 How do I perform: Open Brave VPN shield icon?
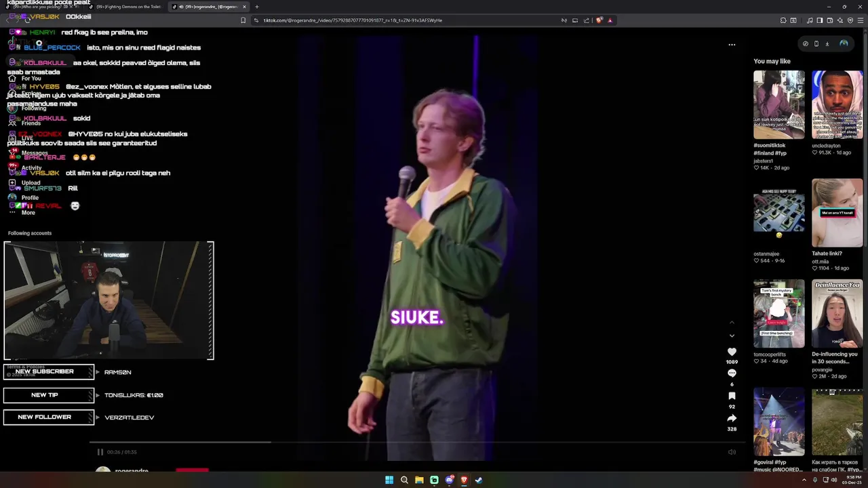tap(850, 20)
